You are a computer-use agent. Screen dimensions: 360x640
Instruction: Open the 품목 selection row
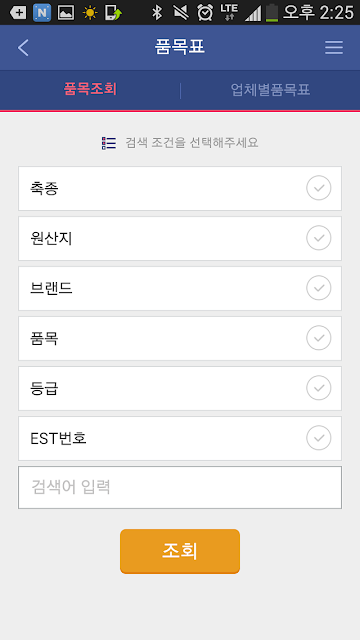coord(180,338)
